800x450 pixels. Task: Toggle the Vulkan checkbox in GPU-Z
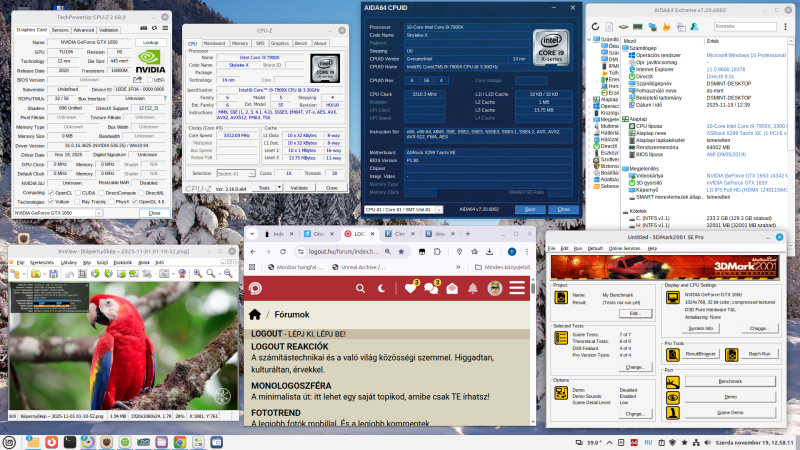pos(51,202)
